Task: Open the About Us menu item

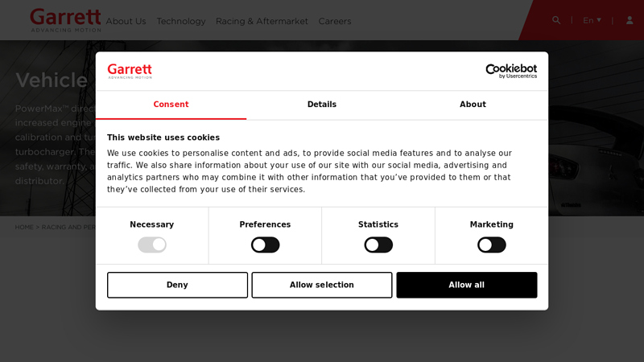Action: pos(126,21)
